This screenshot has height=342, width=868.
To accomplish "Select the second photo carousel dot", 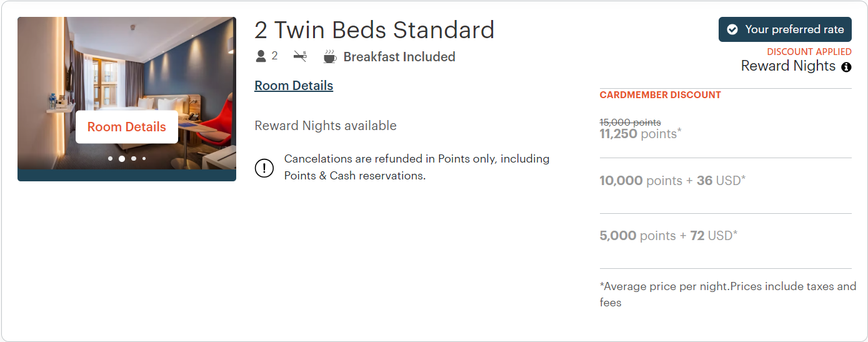I will [122, 159].
